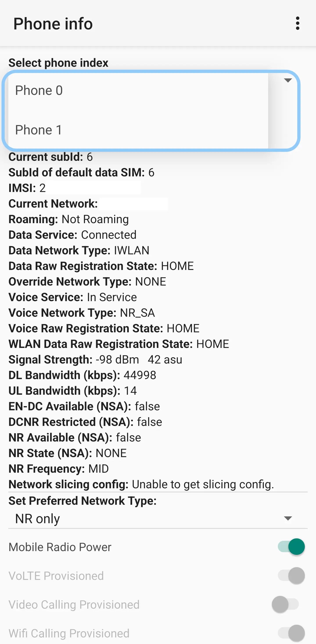The height and width of the screenshot is (644, 316).
Task: Collapse the phone index dropdown arrow
Action: (288, 80)
